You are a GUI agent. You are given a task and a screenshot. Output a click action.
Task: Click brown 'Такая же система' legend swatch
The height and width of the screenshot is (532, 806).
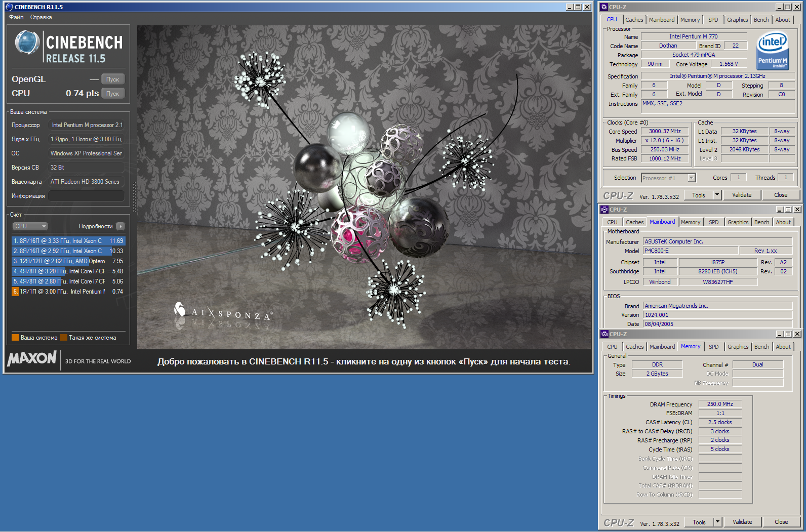pyautogui.click(x=63, y=338)
